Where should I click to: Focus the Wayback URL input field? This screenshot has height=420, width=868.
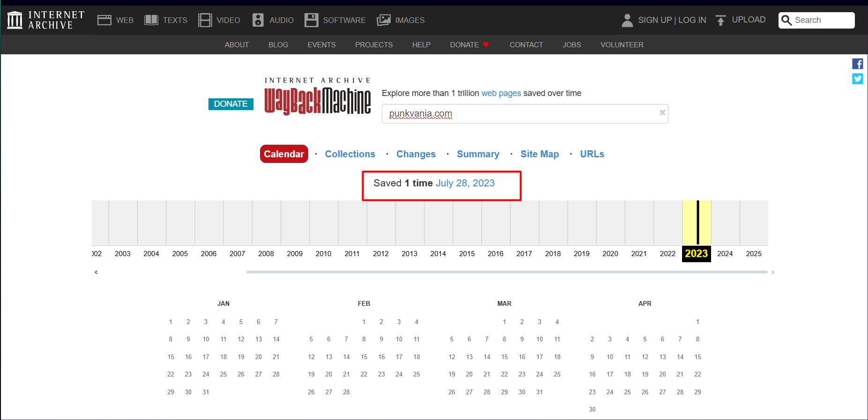point(525,114)
